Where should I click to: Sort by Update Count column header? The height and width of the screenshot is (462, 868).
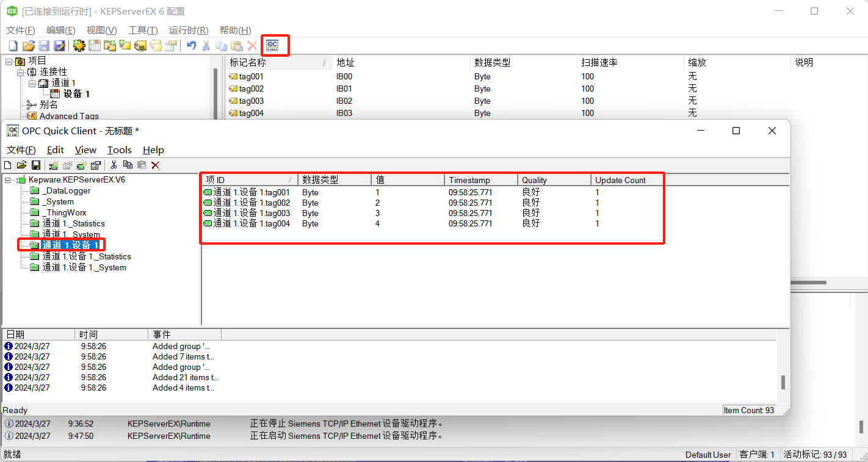pos(627,180)
